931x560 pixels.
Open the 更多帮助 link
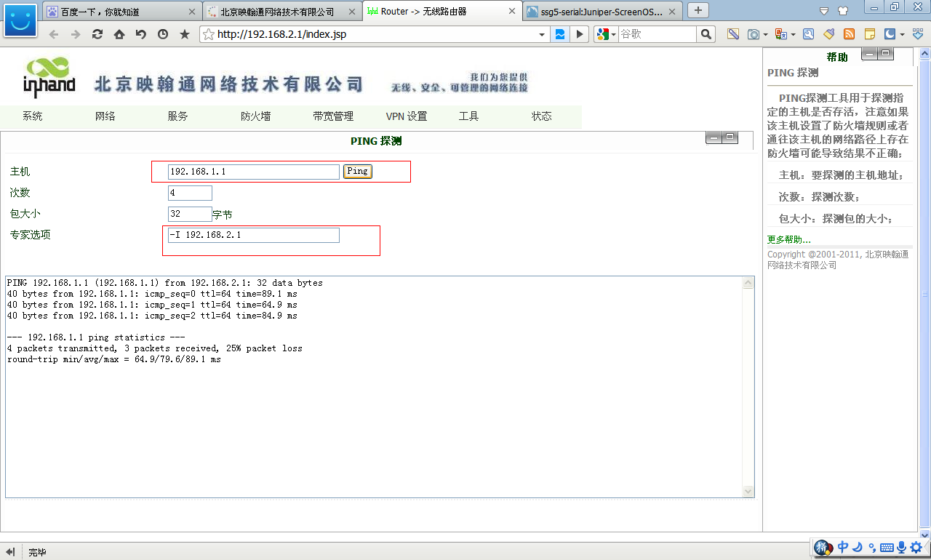(x=788, y=239)
